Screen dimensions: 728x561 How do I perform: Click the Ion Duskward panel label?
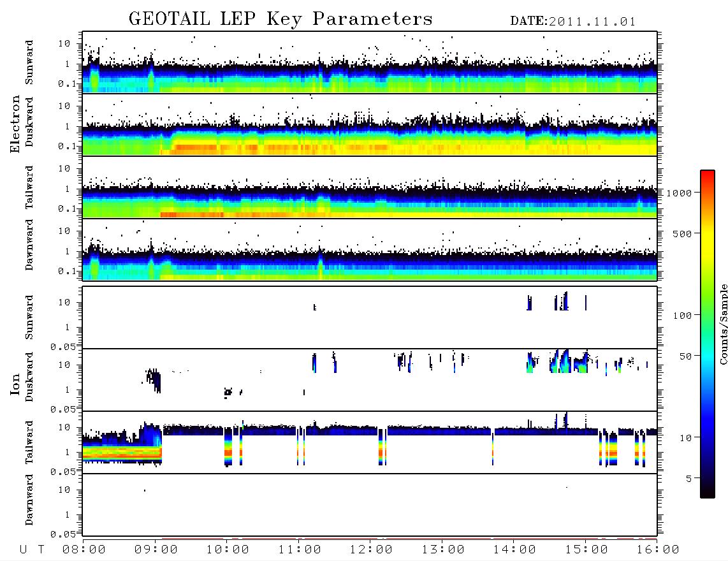[29, 377]
